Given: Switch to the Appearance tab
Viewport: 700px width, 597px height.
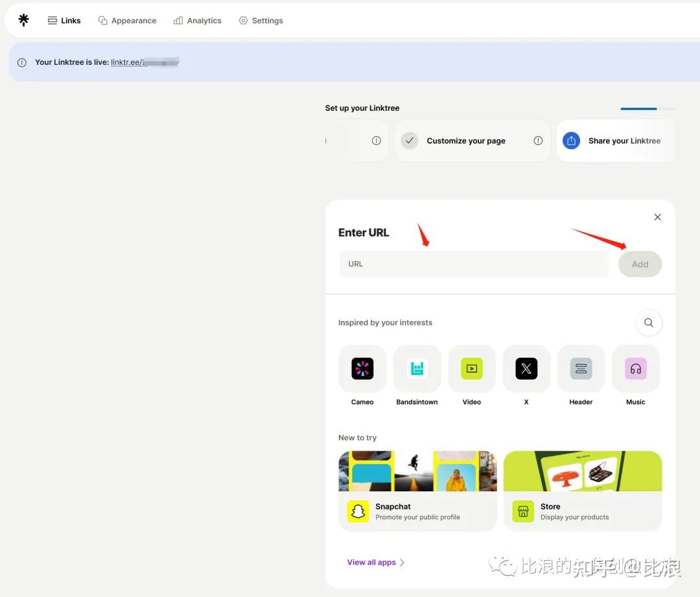Looking at the screenshot, I should [x=127, y=20].
